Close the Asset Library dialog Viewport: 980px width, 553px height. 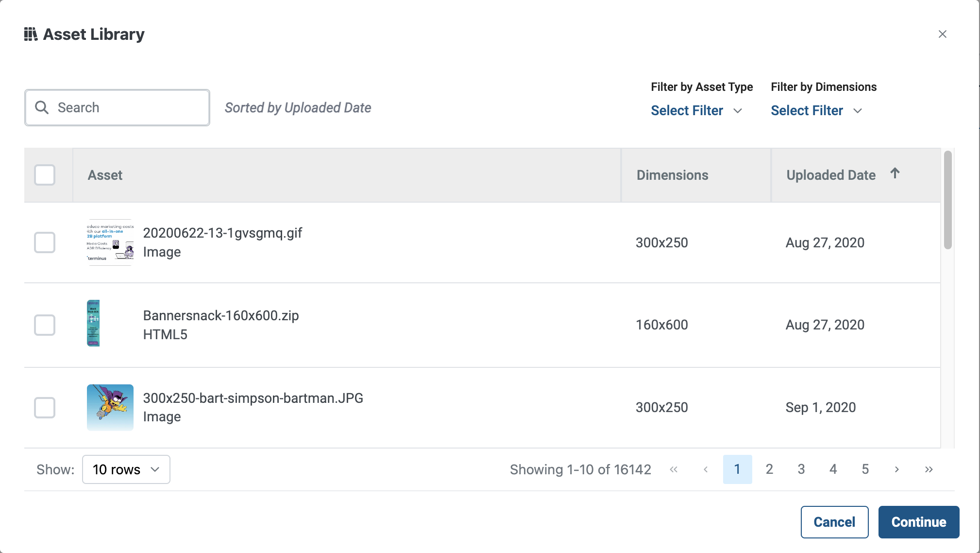tap(942, 34)
